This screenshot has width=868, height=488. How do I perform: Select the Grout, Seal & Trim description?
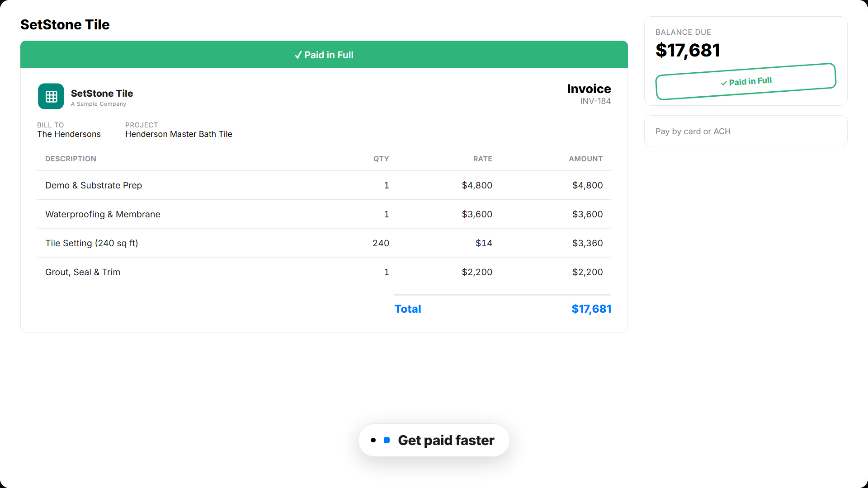83,272
